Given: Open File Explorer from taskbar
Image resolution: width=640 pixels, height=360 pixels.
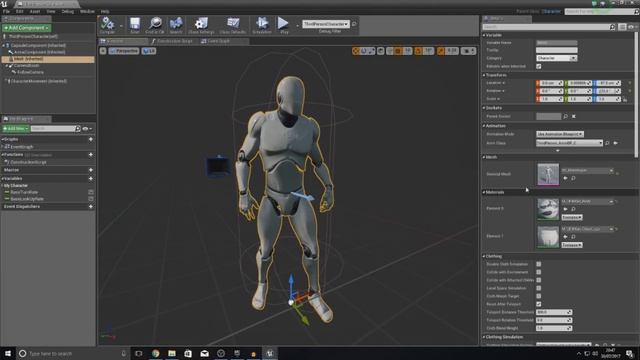Looking at the screenshot, I should 172,353.
